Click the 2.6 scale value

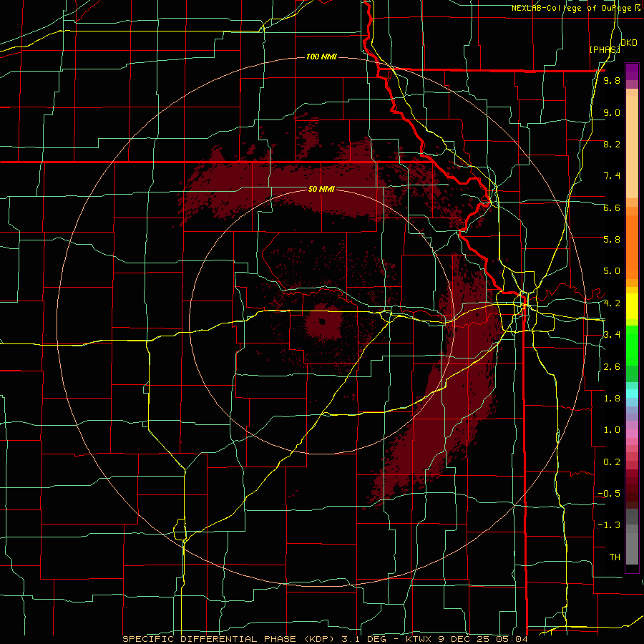tap(612, 367)
